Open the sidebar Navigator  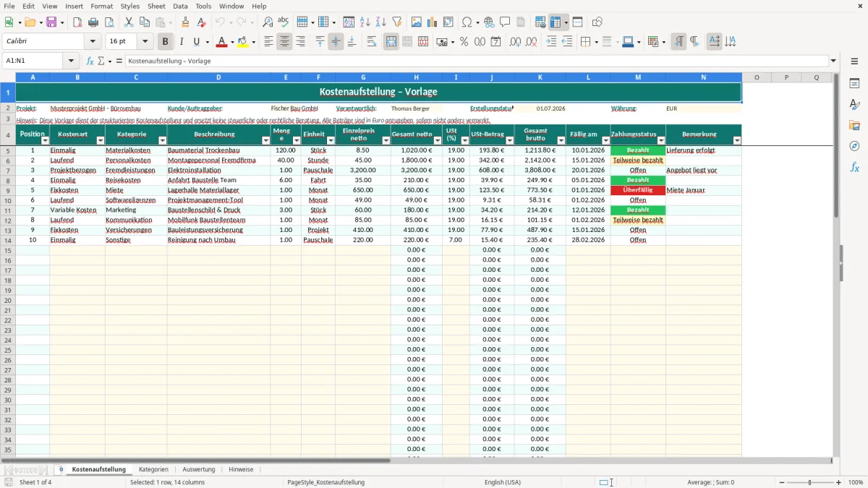854,146
